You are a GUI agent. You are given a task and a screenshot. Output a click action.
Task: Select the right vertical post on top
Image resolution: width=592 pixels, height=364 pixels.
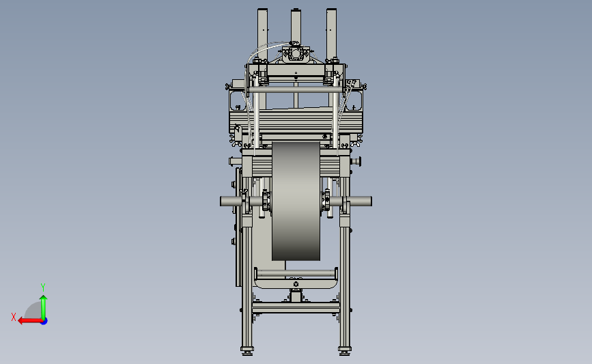tap(331, 34)
